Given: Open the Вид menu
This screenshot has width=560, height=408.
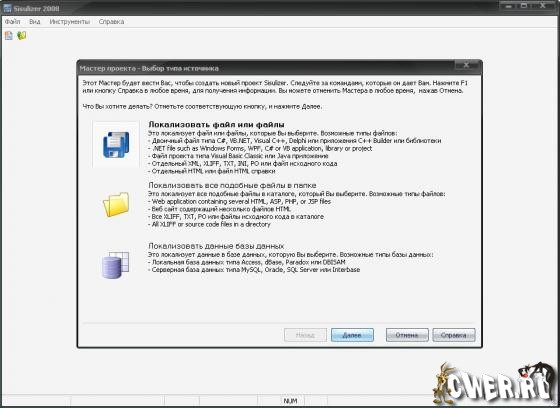Looking at the screenshot, I should click(x=35, y=22).
